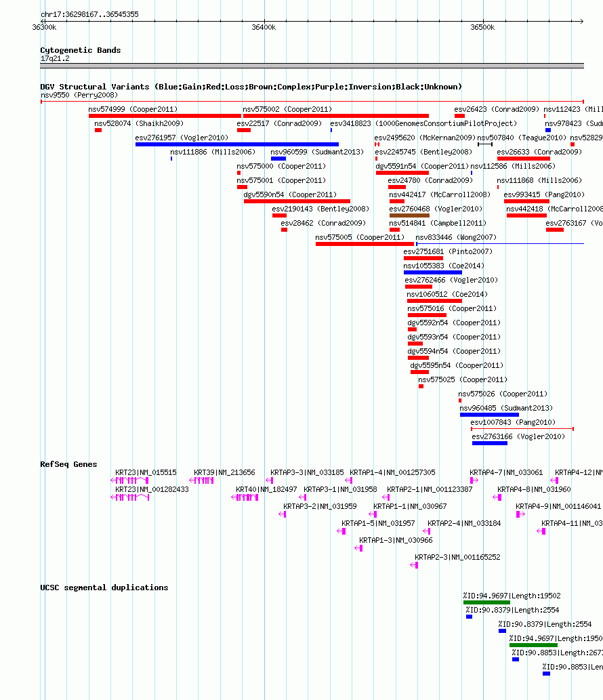603x700 pixels.
Task: Click the nsv575002 (Cooper2011) variant bar
Action: coord(335,116)
